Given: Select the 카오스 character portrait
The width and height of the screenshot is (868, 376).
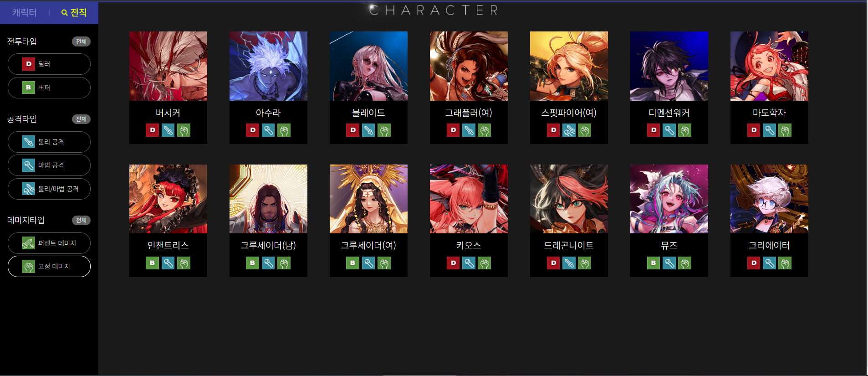Looking at the screenshot, I should click(x=469, y=199).
